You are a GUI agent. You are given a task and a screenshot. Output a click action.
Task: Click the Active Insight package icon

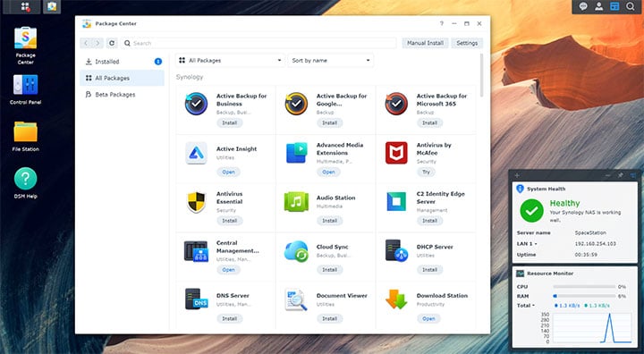click(x=196, y=153)
